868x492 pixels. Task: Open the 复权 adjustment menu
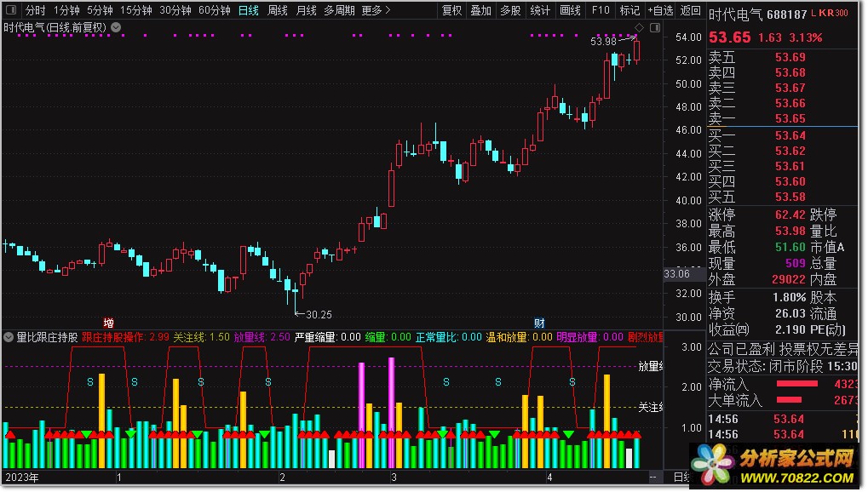click(451, 10)
